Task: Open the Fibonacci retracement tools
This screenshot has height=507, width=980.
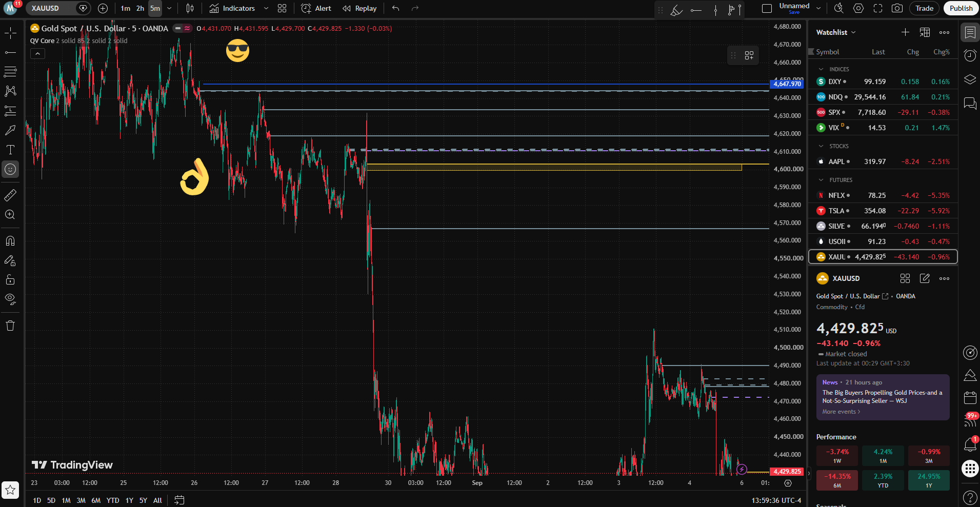Action: (10, 72)
